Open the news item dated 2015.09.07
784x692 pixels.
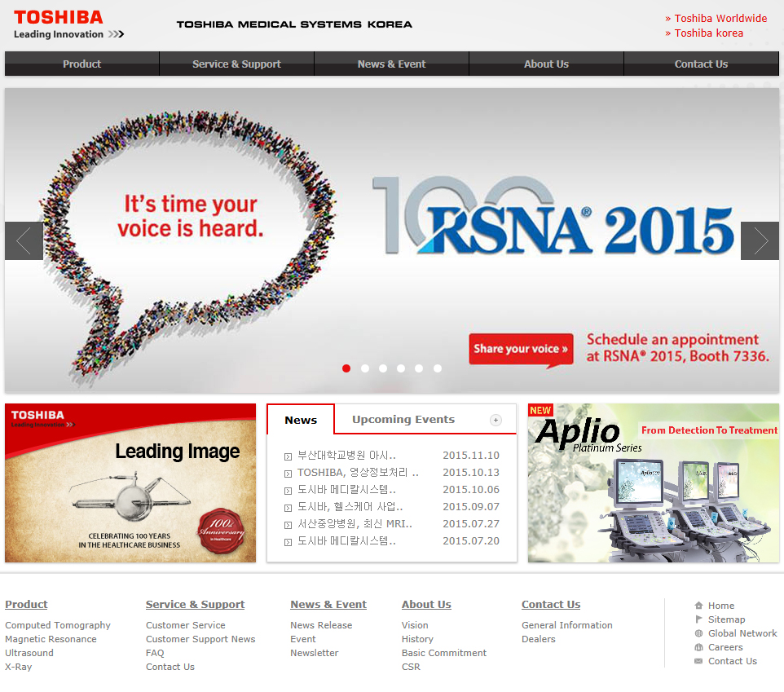tap(350, 506)
